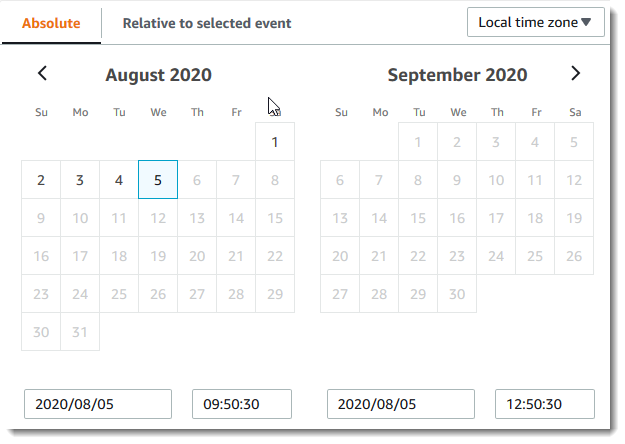Select August 2 in the calendar
625x444 pixels.
[41, 181]
